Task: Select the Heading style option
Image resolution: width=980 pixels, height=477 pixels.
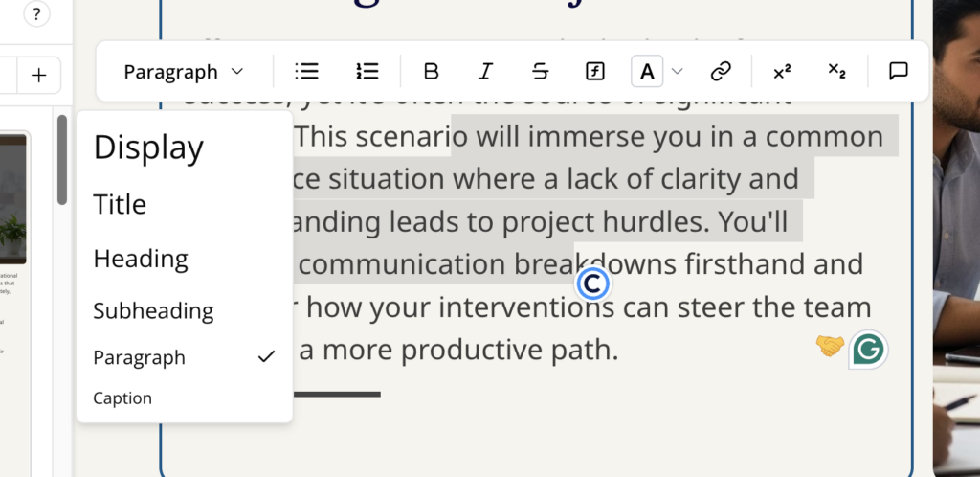Action: [141, 259]
